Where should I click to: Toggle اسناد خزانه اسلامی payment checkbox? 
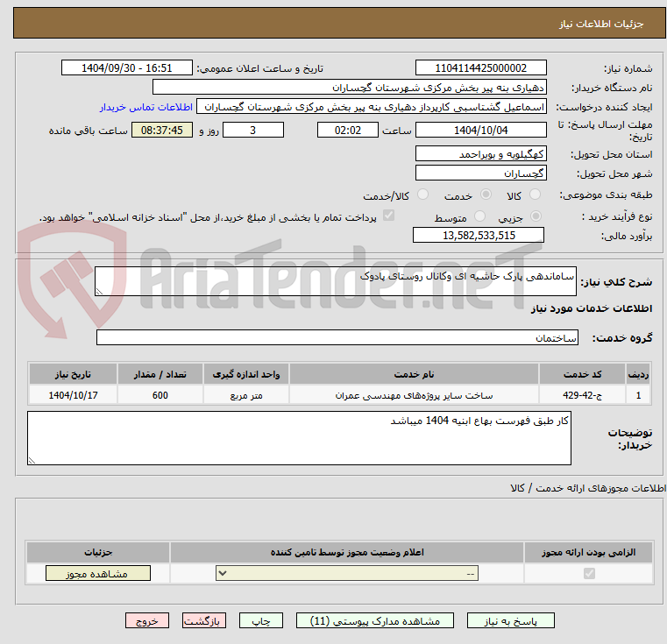pos(388,216)
